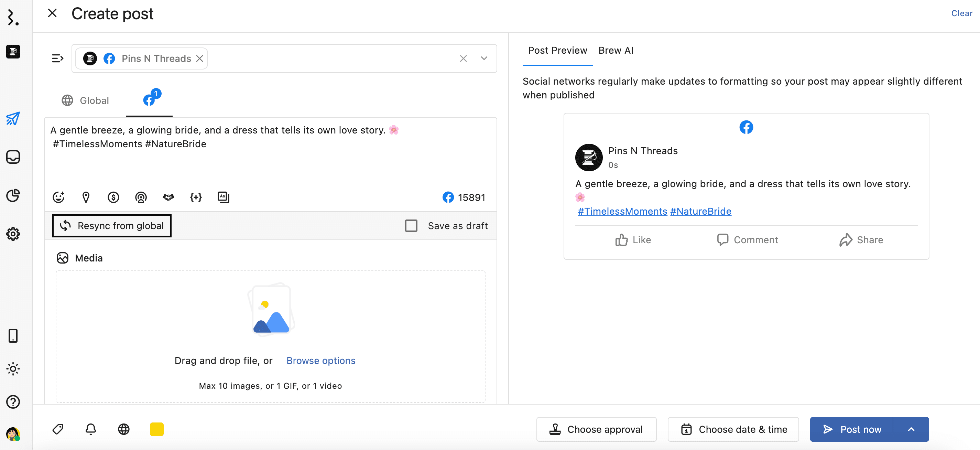Click the bell notification icon
This screenshot has height=450, width=980.
point(90,429)
